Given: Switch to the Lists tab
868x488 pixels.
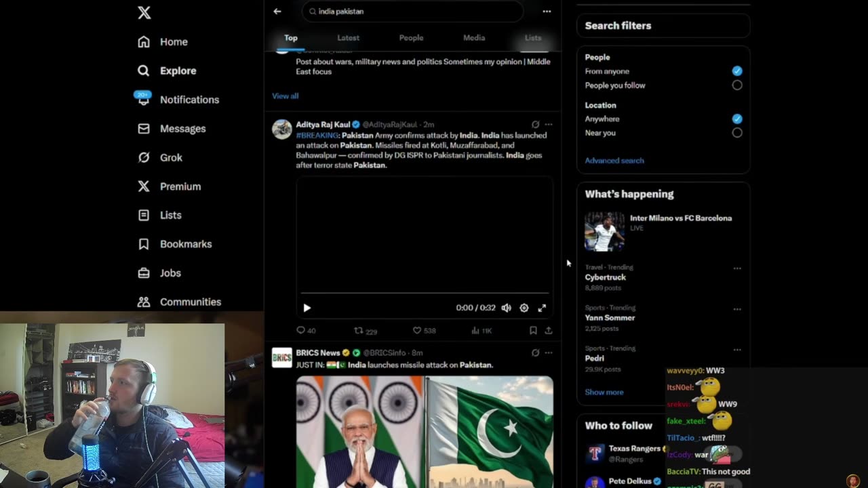Looking at the screenshot, I should pos(533,38).
